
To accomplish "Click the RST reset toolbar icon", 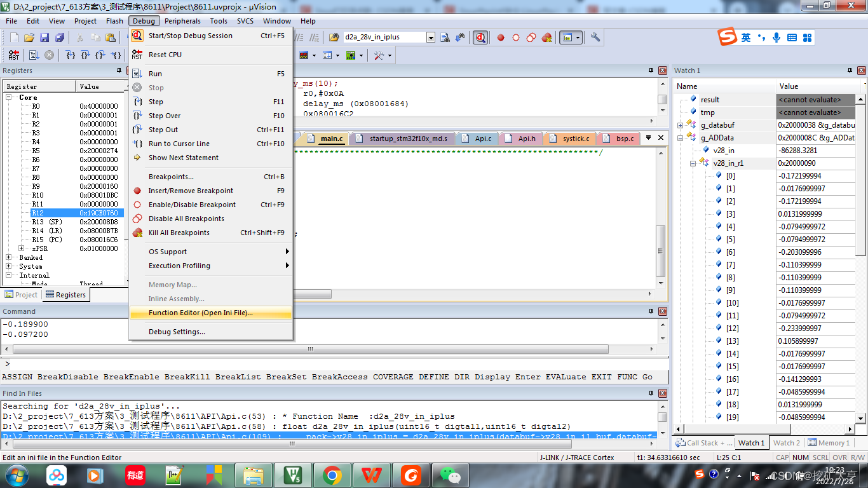I will 14,55.
